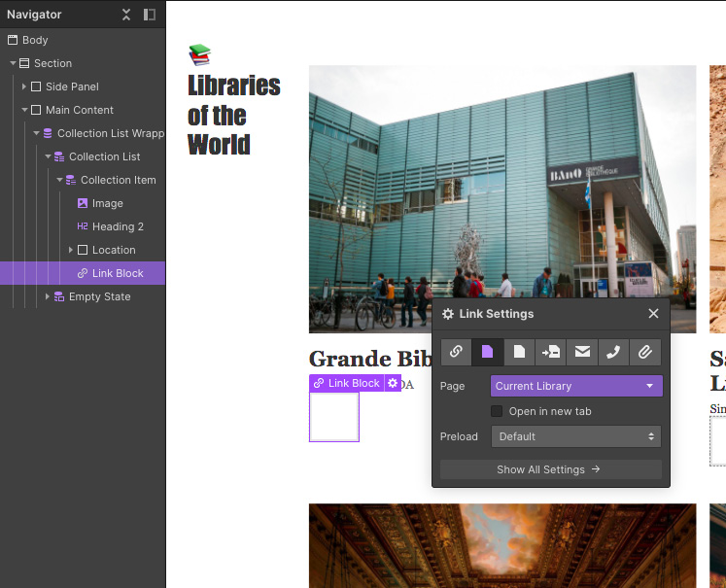The height and width of the screenshot is (588, 726).
Task: Select the Image element in Navigator
Action: tap(107, 203)
